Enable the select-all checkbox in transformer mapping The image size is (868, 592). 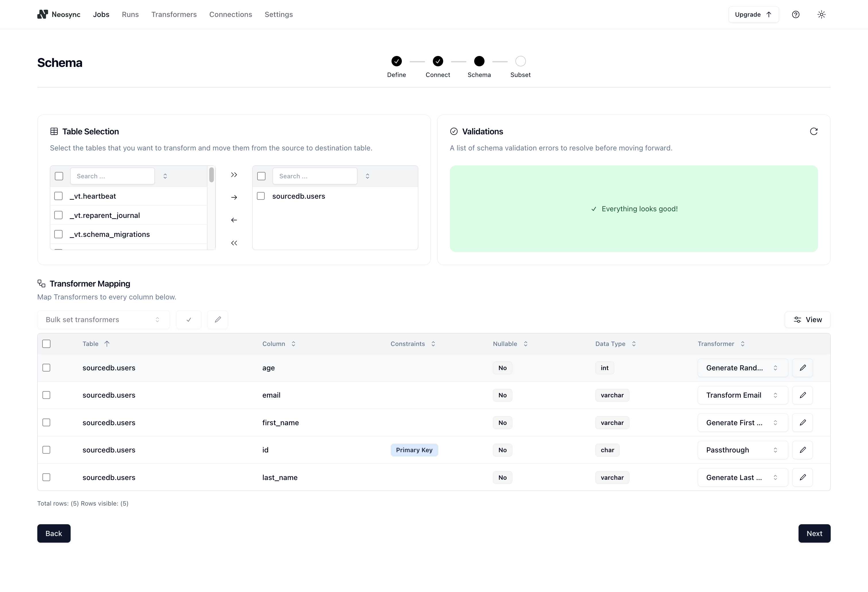pyautogui.click(x=46, y=343)
